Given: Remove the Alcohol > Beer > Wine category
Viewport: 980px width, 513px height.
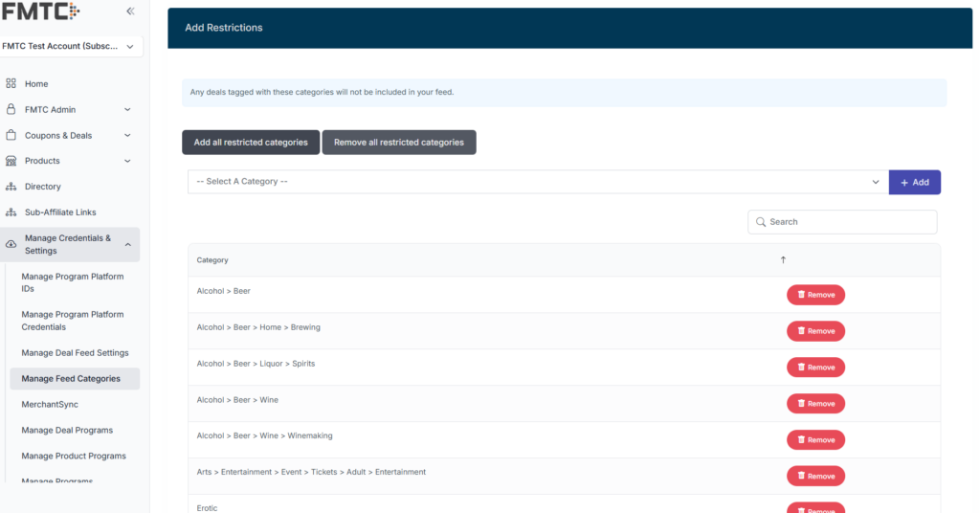Looking at the screenshot, I should [x=815, y=404].
